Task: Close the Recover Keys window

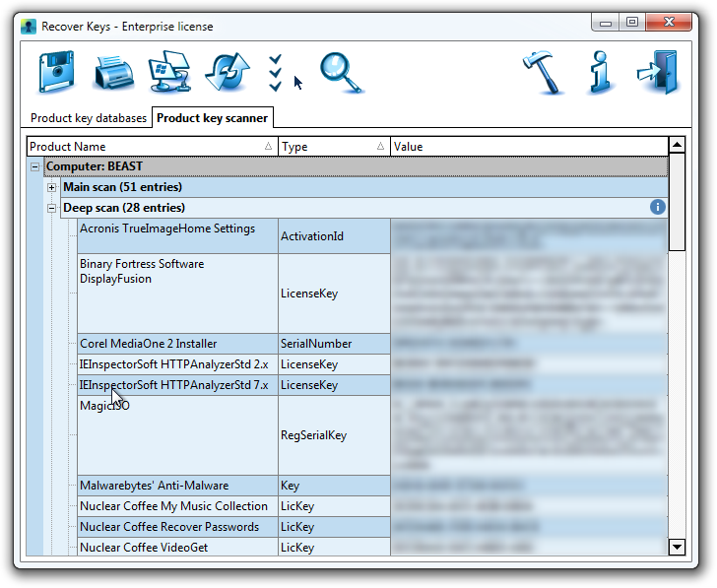Action: 669,22
